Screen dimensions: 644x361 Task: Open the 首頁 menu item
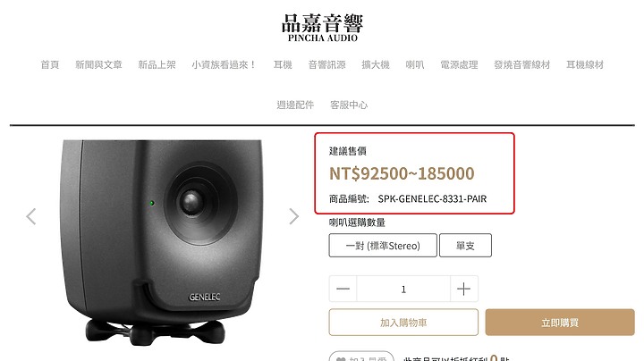tap(50, 65)
